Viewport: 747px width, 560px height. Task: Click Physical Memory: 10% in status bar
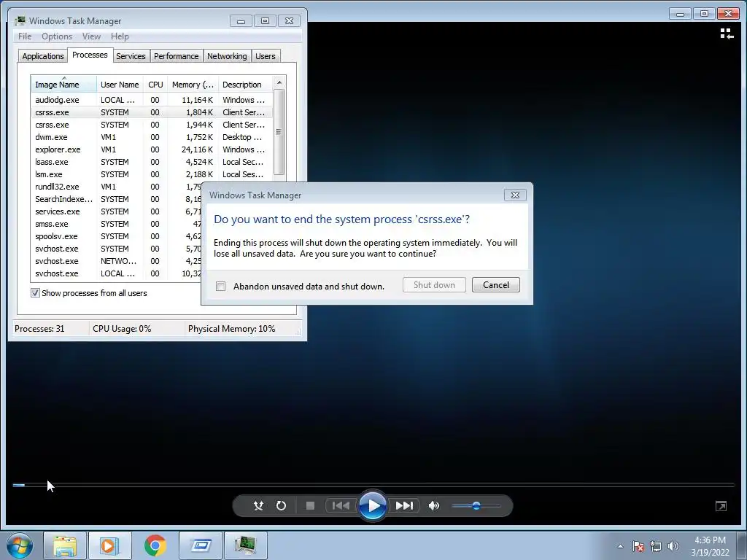[231, 329]
